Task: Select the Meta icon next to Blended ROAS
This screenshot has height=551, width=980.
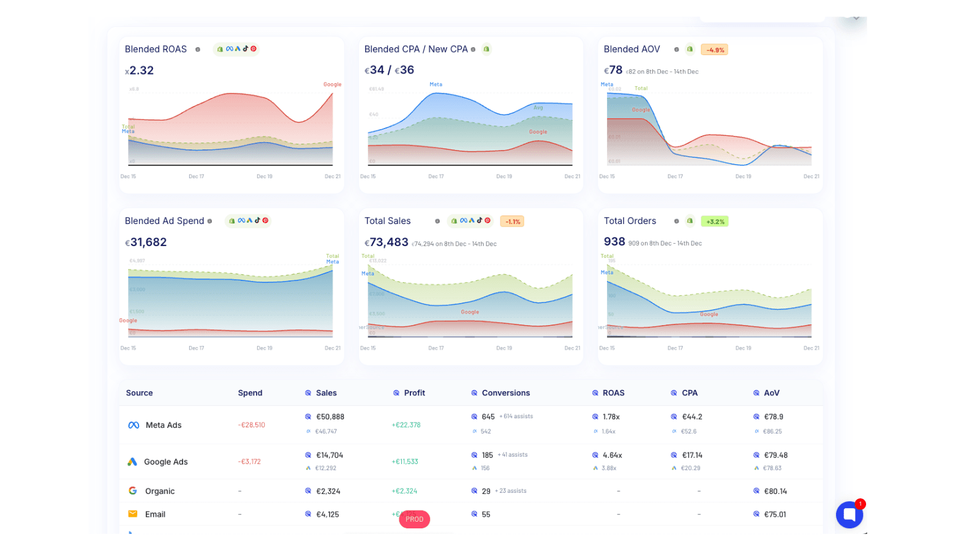Action: click(229, 48)
